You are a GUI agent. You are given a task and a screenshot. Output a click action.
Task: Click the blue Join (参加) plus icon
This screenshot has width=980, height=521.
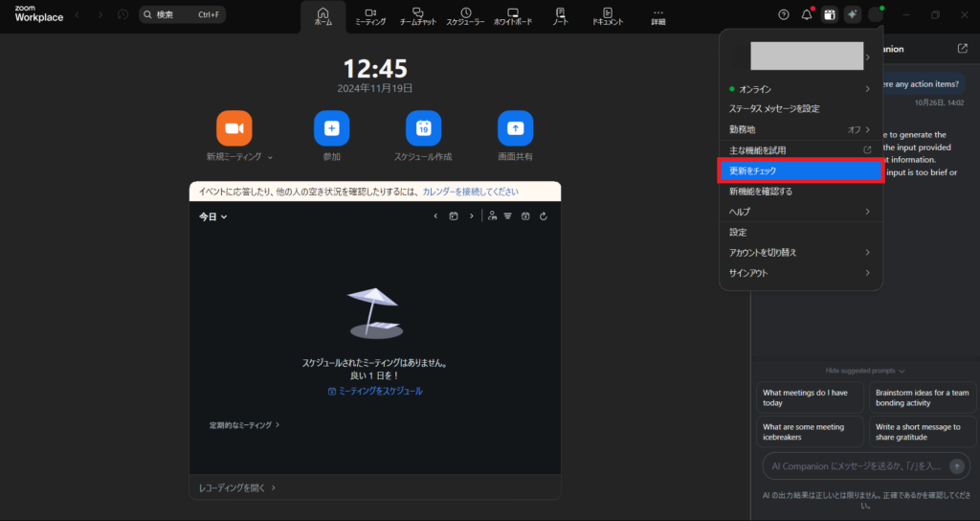point(331,128)
